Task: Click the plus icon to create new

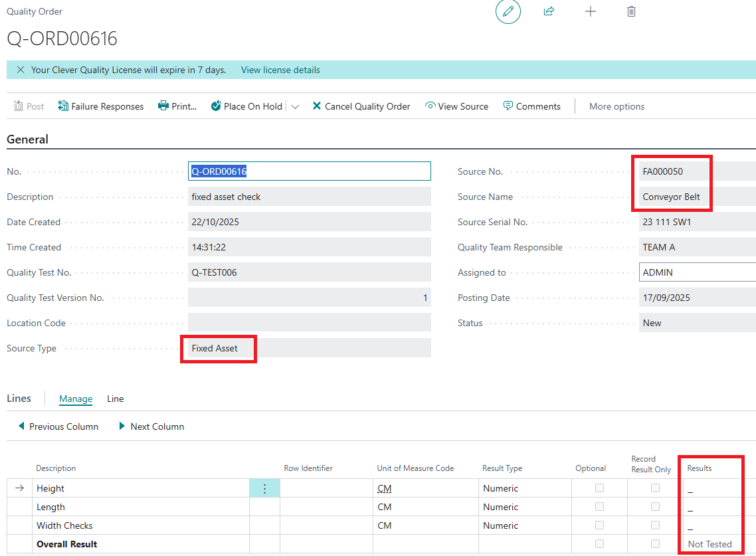Action: [590, 12]
